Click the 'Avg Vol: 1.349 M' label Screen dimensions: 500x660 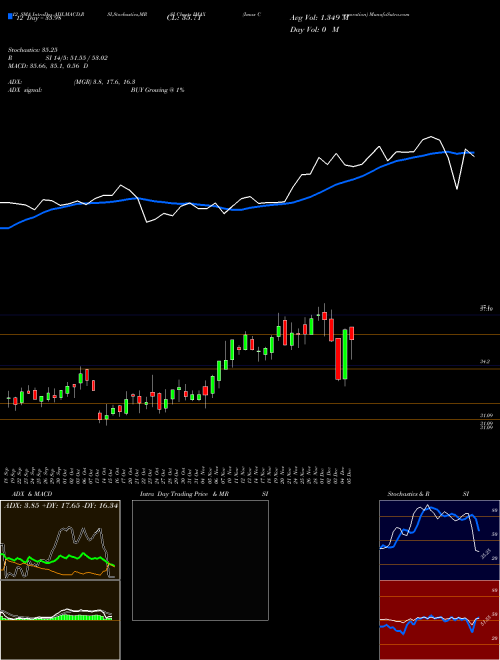point(319,18)
